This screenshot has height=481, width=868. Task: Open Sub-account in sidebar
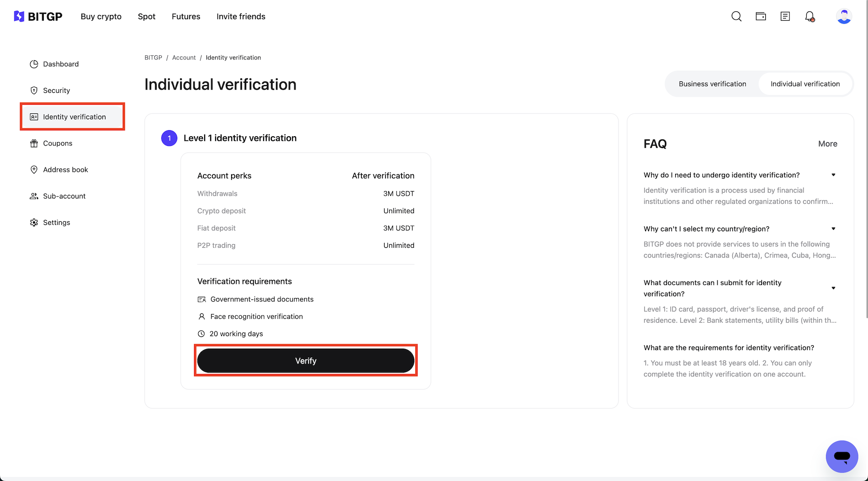click(x=72, y=196)
